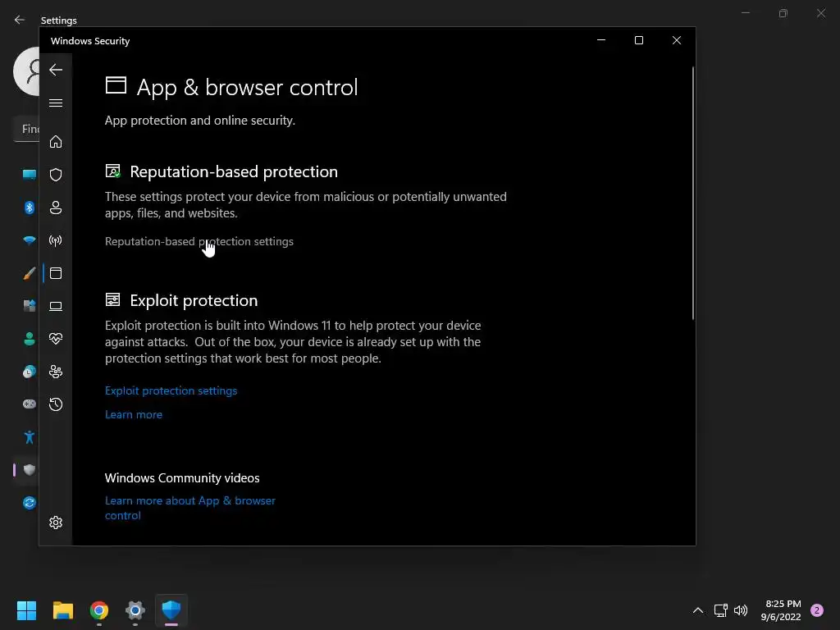Click the Reputation-based protection heading icon

[x=113, y=171]
